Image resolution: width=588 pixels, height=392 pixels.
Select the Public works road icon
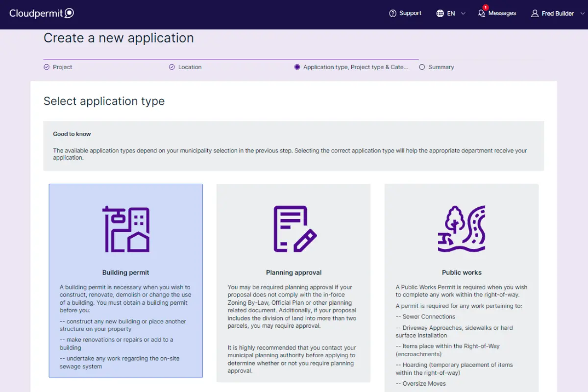462,229
